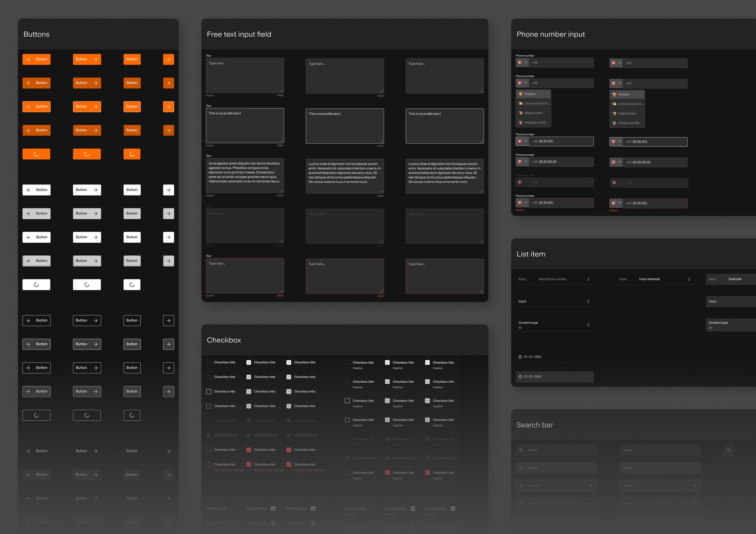Open the 'Content type' row's chevron arrow

[588, 325]
